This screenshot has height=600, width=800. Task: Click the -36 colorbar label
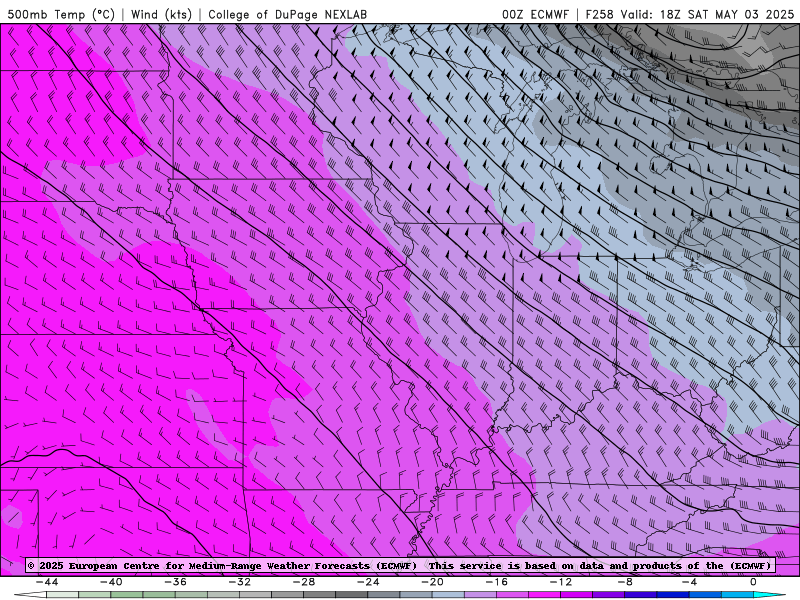(x=175, y=582)
